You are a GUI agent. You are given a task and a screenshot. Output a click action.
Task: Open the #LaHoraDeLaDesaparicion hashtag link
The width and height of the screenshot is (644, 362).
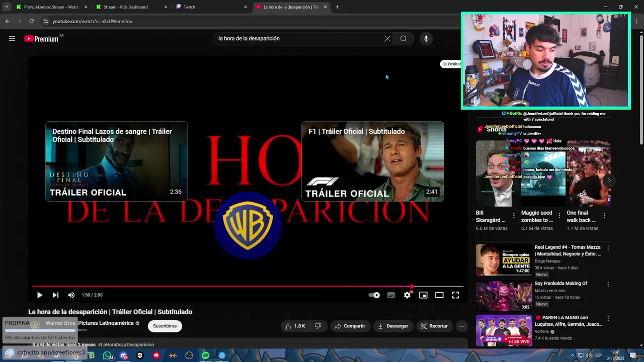126,345
